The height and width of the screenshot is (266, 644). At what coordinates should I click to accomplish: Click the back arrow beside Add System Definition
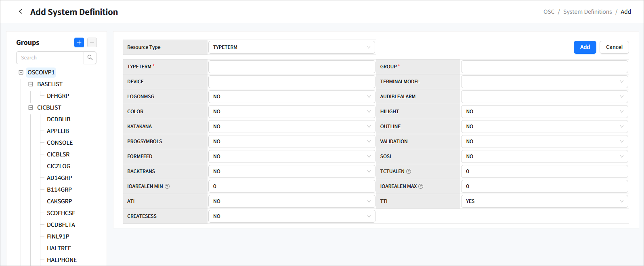tap(21, 12)
